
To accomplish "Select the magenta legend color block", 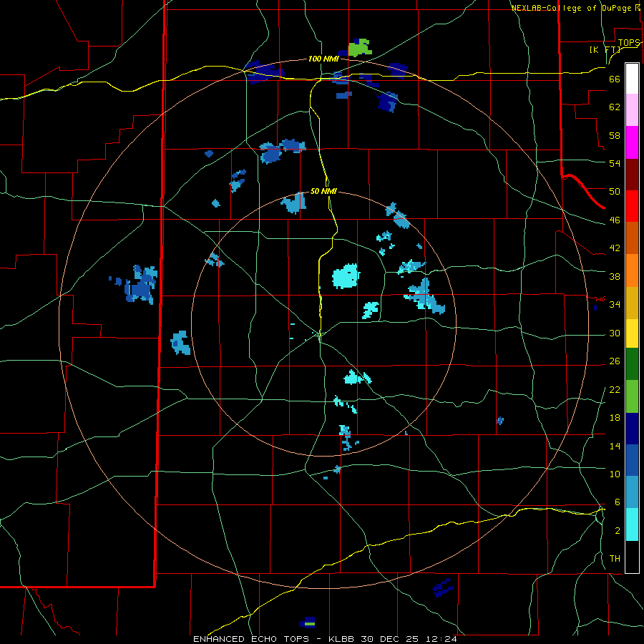I will coord(632,142).
